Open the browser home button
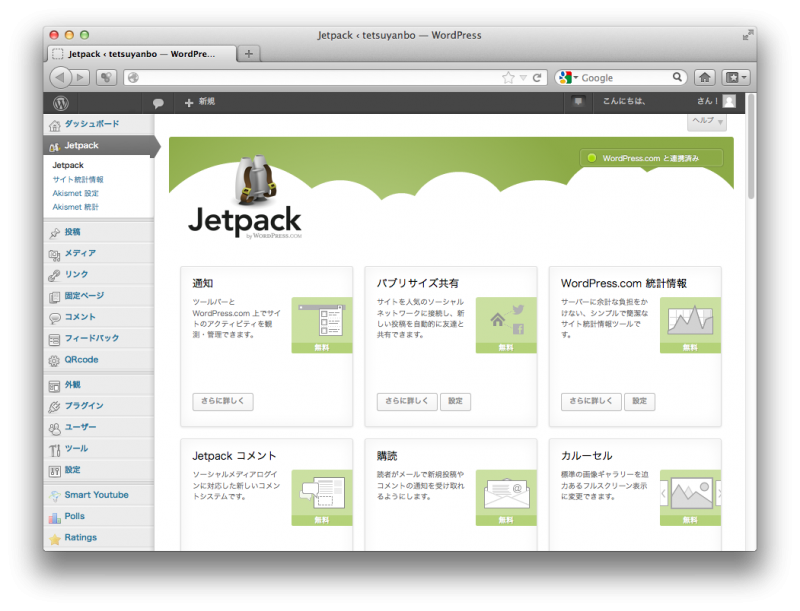Image resolution: width=800 pixels, height=611 pixels. [705, 78]
